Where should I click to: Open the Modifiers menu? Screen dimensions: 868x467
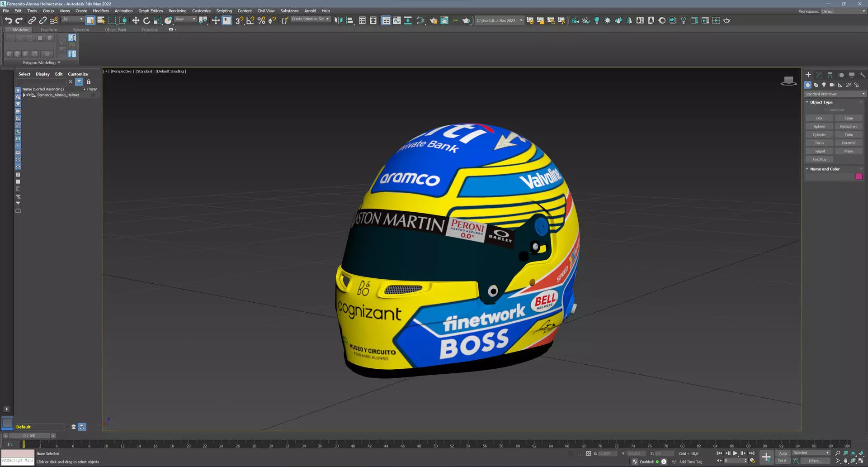pos(101,11)
